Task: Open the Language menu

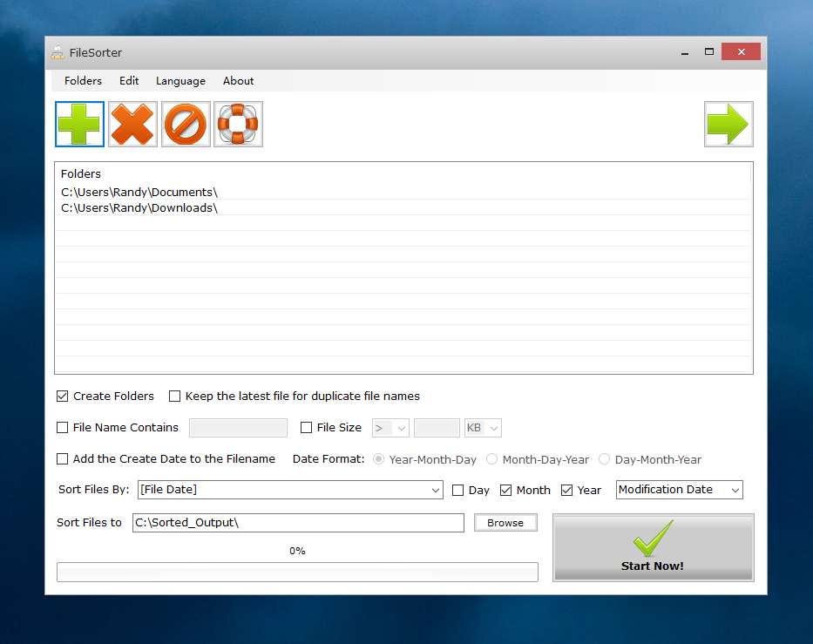Action: click(180, 81)
